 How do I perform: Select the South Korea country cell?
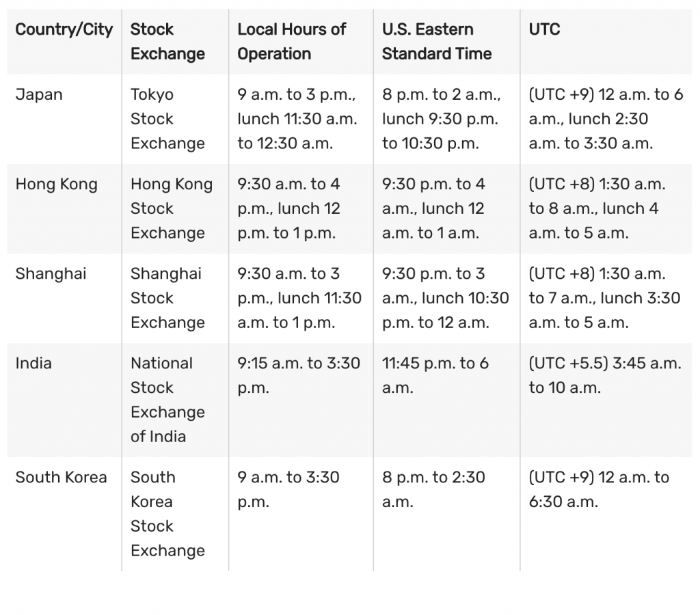click(x=62, y=477)
